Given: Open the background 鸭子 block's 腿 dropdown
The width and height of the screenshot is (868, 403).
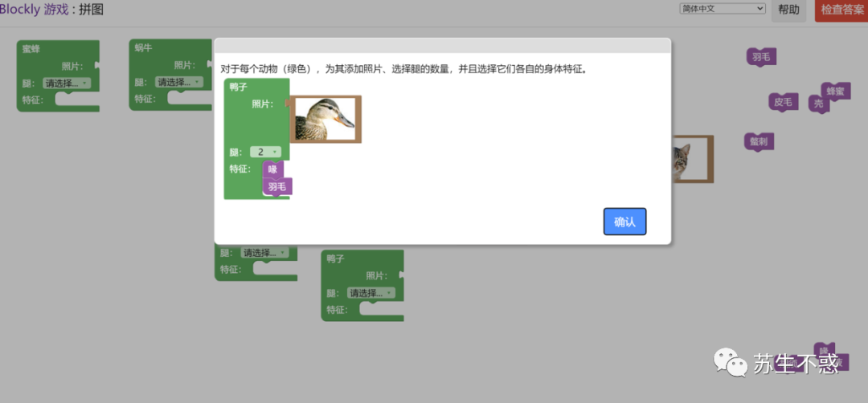Looking at the screenshot, I should [x=371, y=292].
